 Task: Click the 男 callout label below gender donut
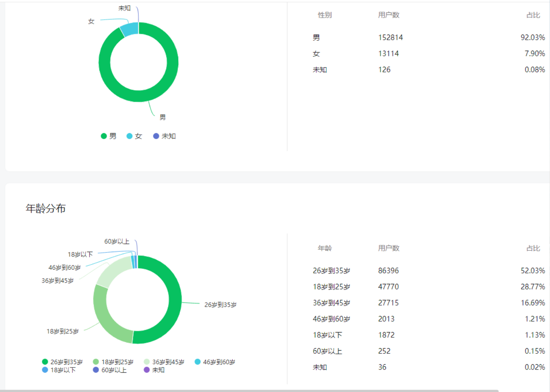tap(163, 117)
